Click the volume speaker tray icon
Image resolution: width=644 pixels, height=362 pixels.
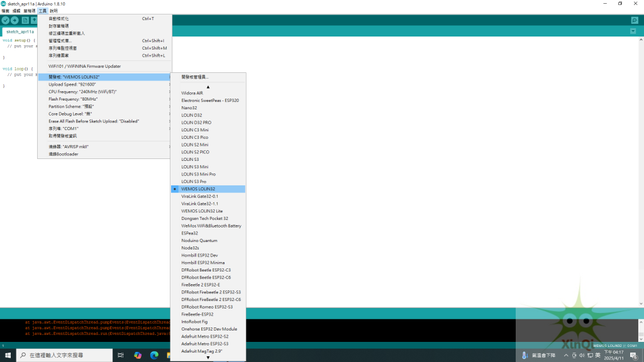(582, 356)
